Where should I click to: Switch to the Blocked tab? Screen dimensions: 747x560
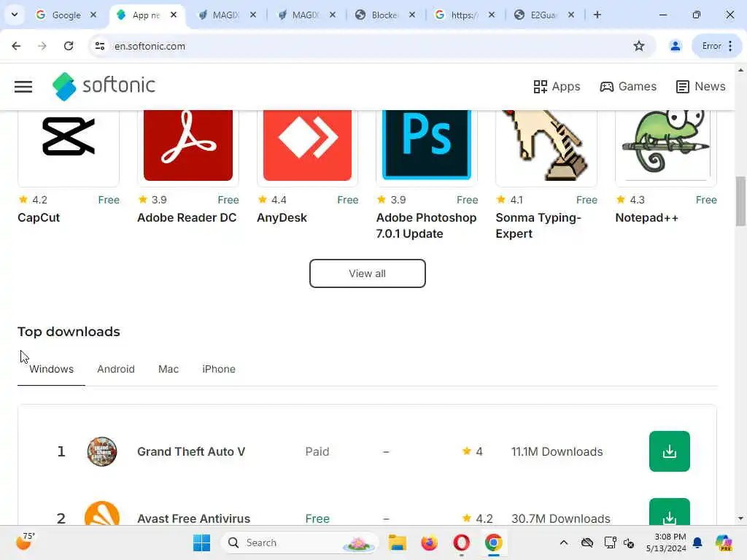(x=384, y=15)
